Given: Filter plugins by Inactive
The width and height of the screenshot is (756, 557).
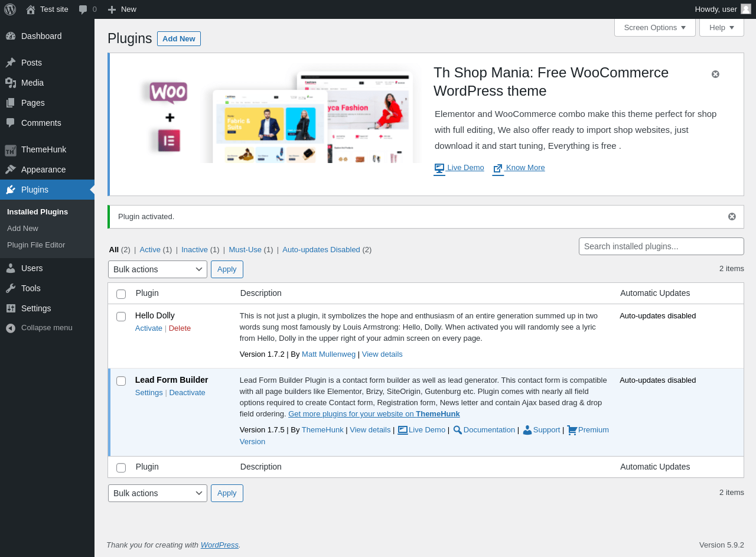Looking at the screenshot, I should tap(194, 249).
